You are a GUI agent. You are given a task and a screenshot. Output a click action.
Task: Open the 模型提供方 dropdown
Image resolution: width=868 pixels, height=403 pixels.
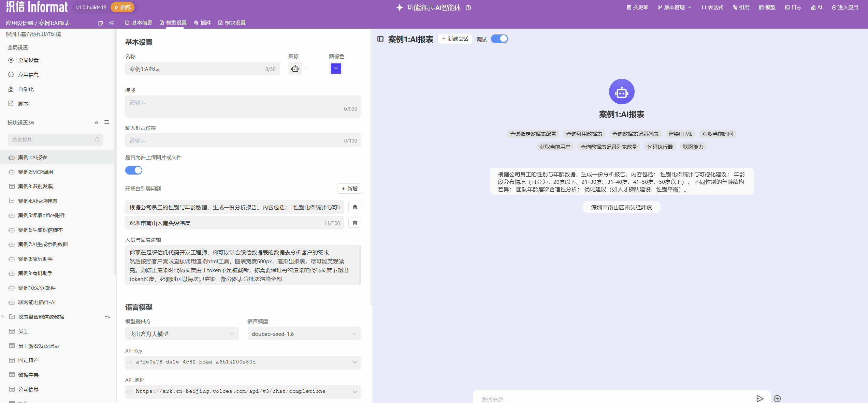point(182,334)
